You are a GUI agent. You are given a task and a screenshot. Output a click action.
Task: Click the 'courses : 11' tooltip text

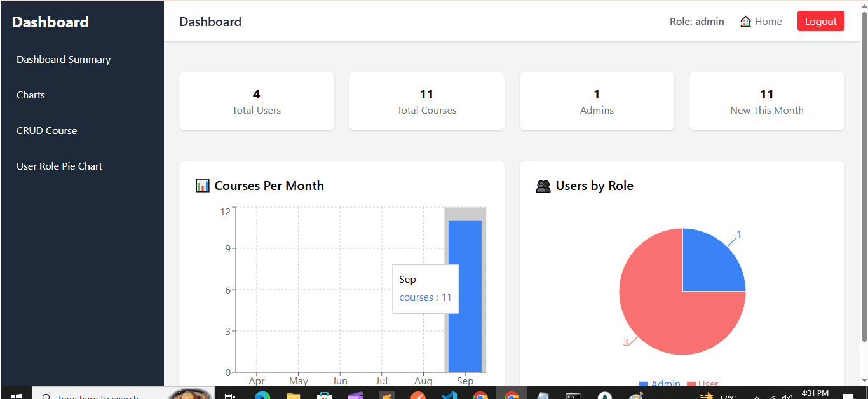[x=425, y=297]
